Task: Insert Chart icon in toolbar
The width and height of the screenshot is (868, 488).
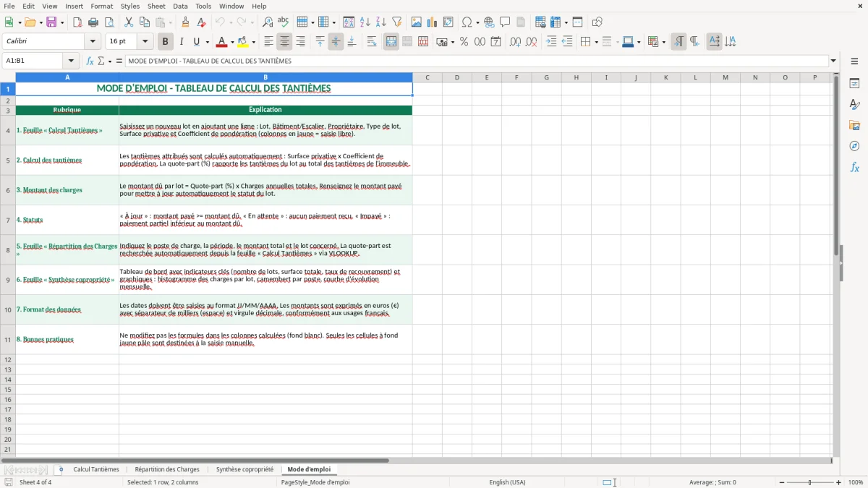Action: 433,22
